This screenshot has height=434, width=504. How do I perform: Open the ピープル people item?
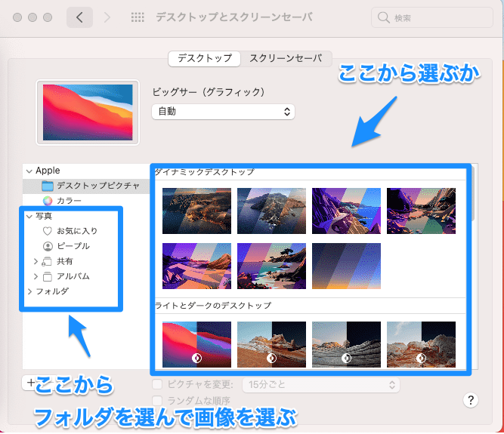[x=48, y=246]
